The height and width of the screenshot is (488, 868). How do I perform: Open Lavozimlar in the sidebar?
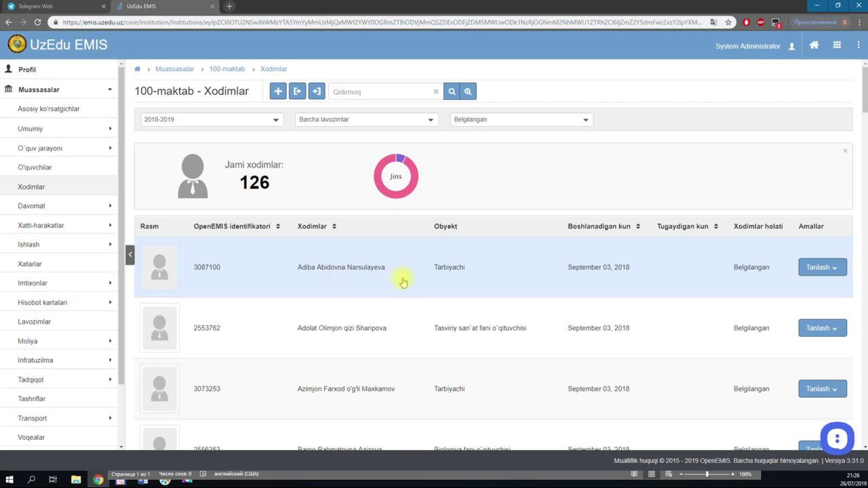point(34,322)
